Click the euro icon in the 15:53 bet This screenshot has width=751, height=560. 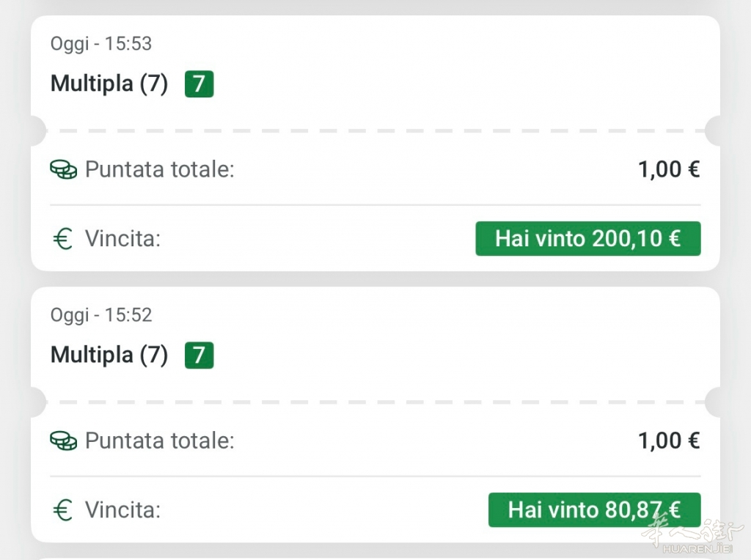[64, 238]
